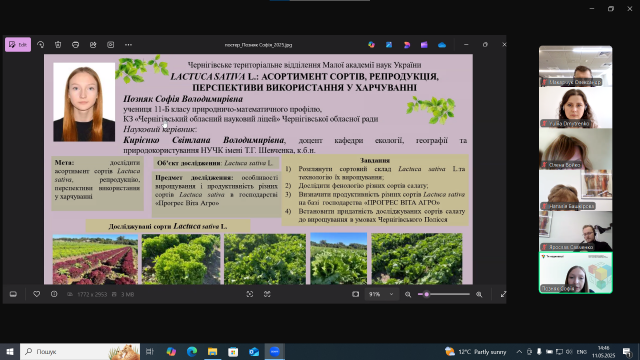The image size is (640, 360).
Task: Click the zoom out magnifier icon
Action: coord(408,294)
